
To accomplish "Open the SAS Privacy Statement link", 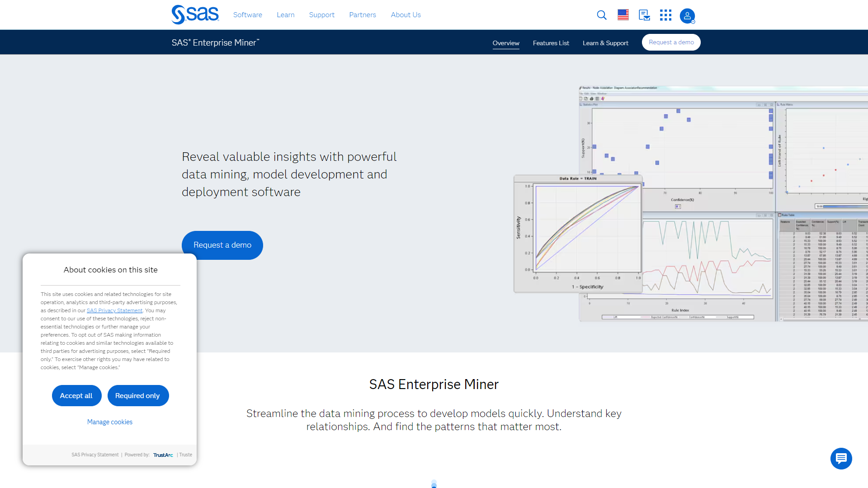I will coord(114,310).
